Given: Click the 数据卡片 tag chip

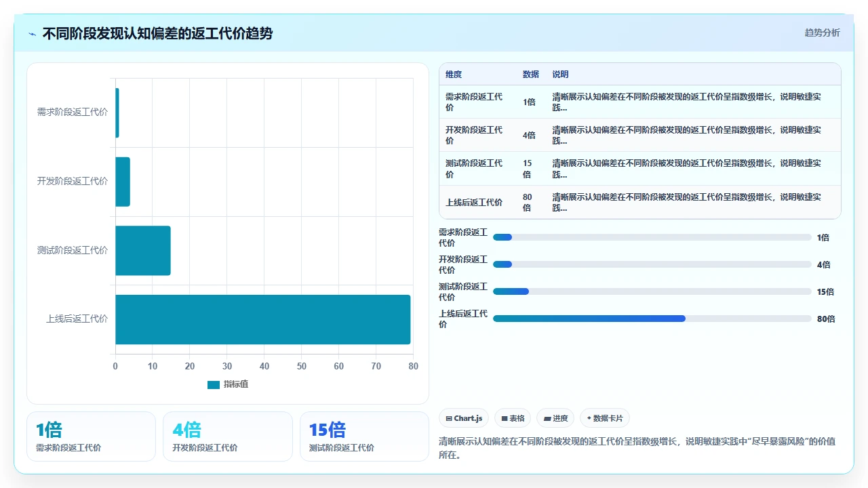Looking at the screenshot, I should pos(605,418).
